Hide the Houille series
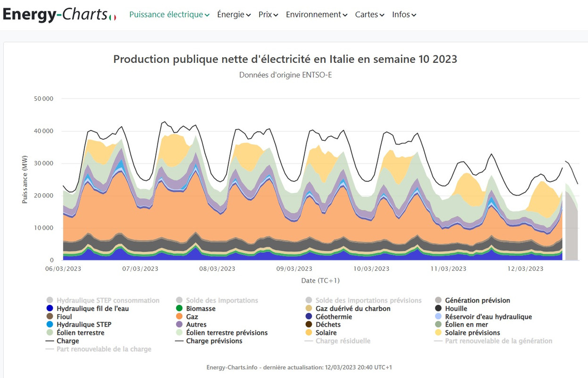This screenshot has height=378, width=588. (x=451, y=309)
